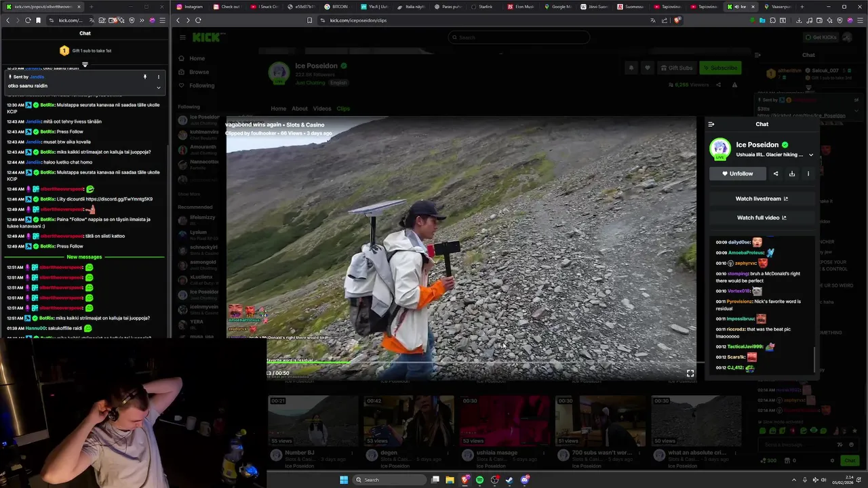Open the Kick sidebar hamburger menu
The height and width of the screenshot is (488, 868).
tap(182, 37)
